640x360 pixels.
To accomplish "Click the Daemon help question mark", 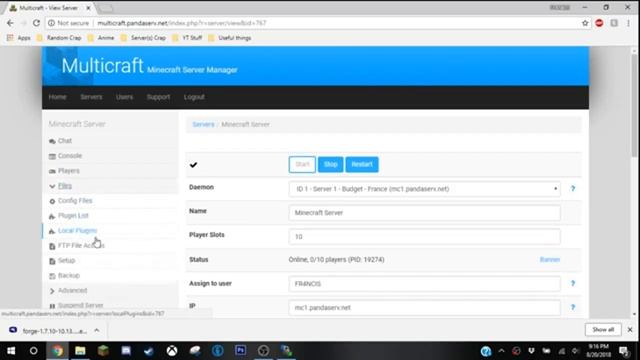I will [573, 189].
